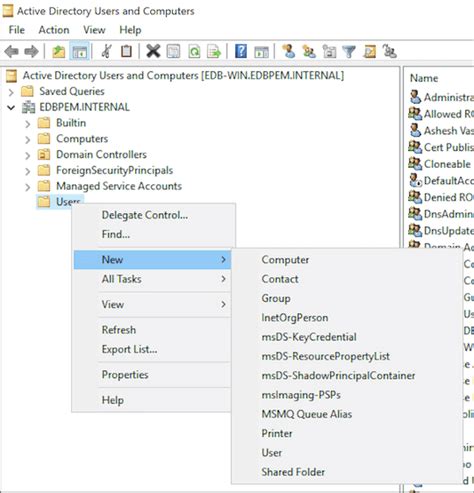Click the Copy clipboard toolbar icon
Viewport: 474px width, 493px height.
pyautogui.click(x=126, y=51)
